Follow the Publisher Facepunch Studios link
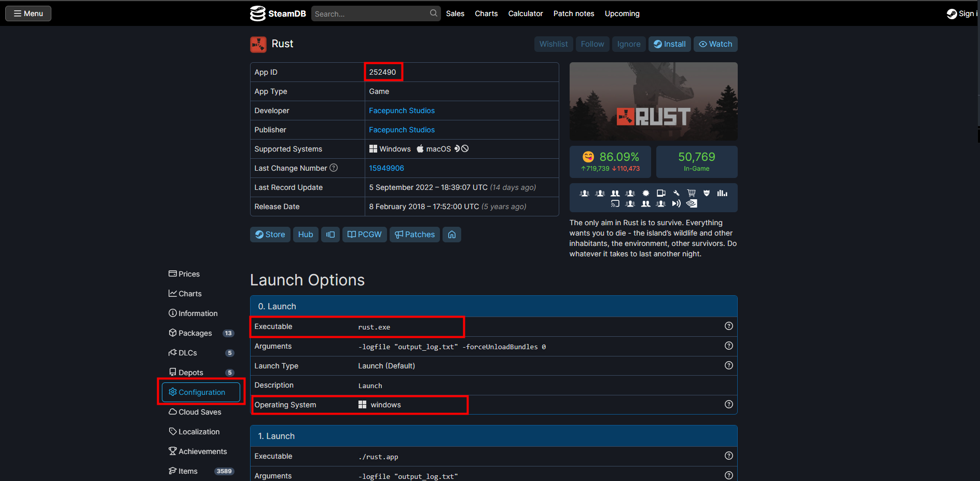The image size is (980, 481). 402,130
